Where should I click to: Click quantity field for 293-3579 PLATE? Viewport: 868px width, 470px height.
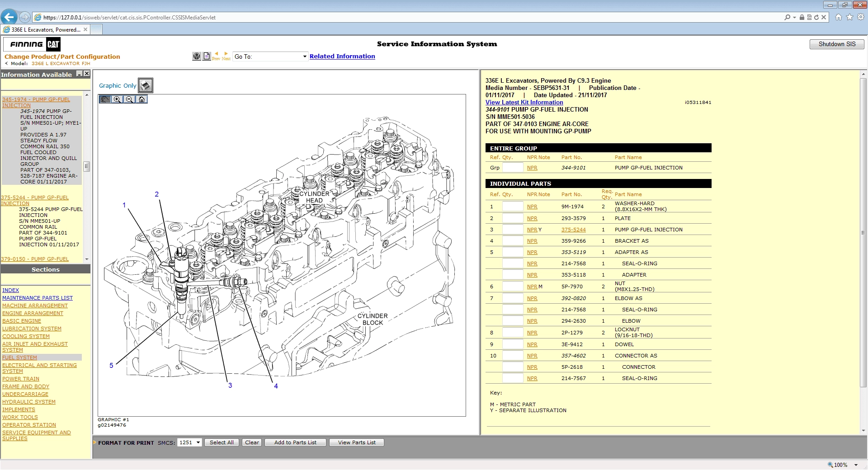click(513, 218)
